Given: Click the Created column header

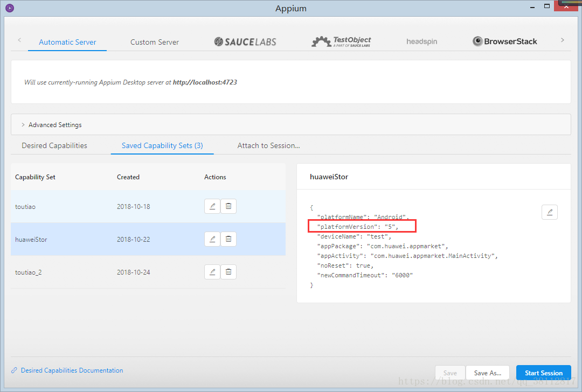Looking at the screenshot, I should coord(128,177).
